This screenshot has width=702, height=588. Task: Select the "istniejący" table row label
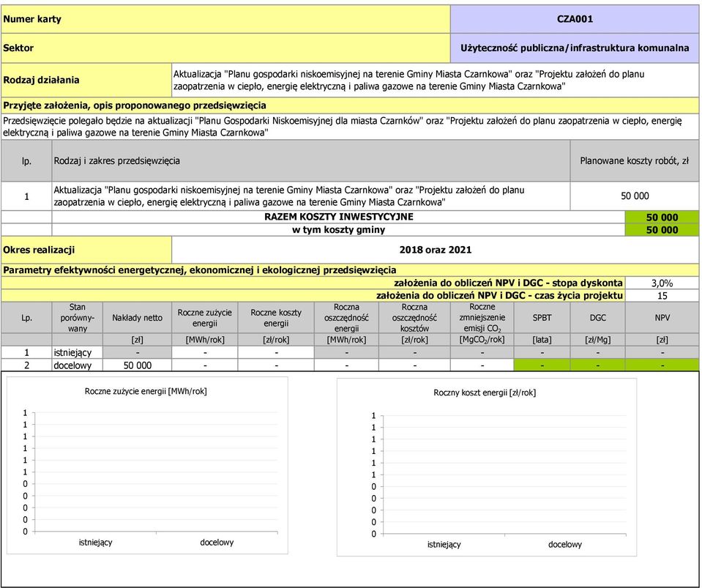(78, 352)
